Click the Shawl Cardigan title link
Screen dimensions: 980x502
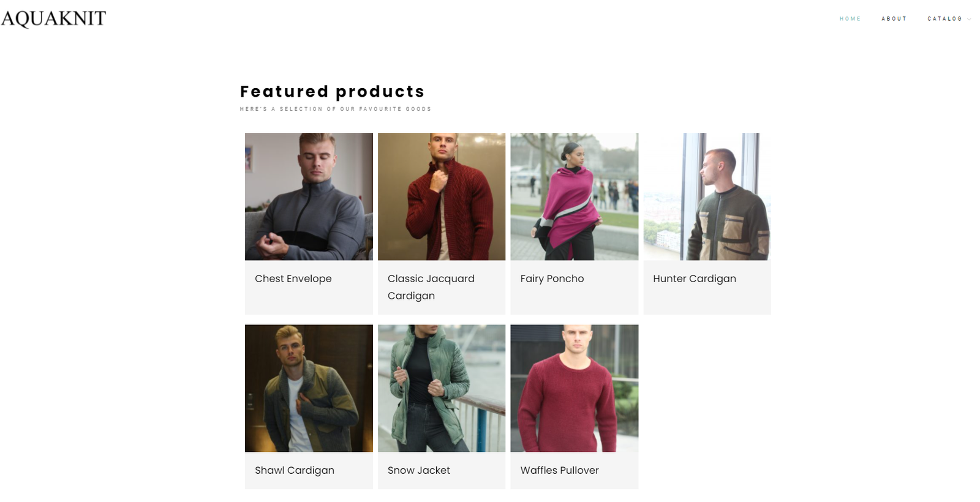[295, 470]
